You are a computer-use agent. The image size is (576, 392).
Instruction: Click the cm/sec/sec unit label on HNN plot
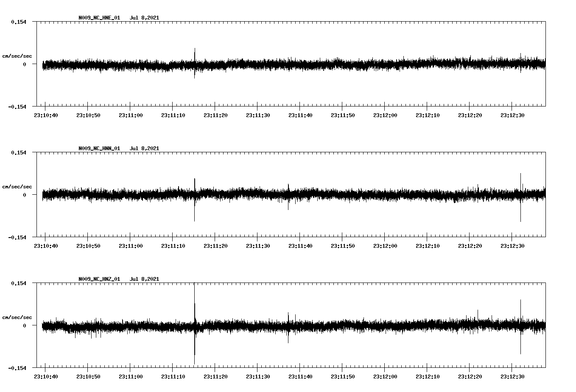click(17, 187)
